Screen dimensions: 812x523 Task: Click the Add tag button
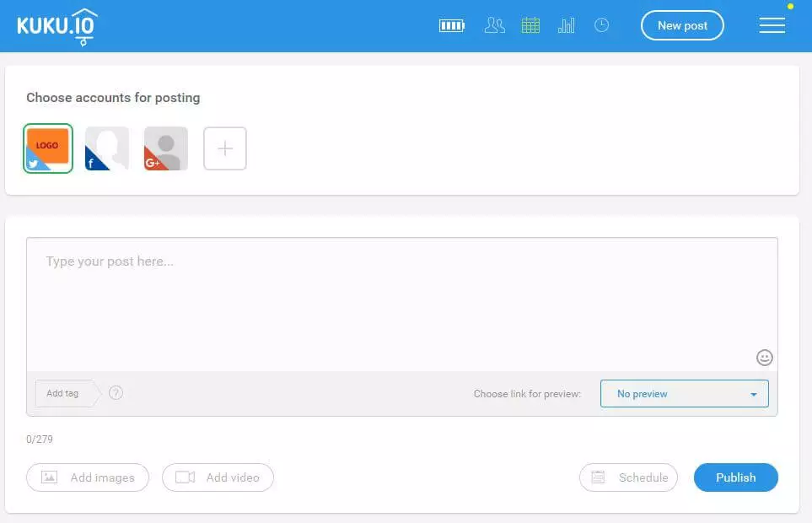(63, 393)
